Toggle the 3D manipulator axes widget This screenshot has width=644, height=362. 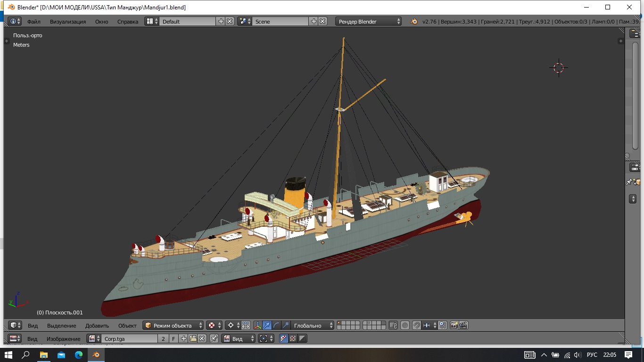258,325
